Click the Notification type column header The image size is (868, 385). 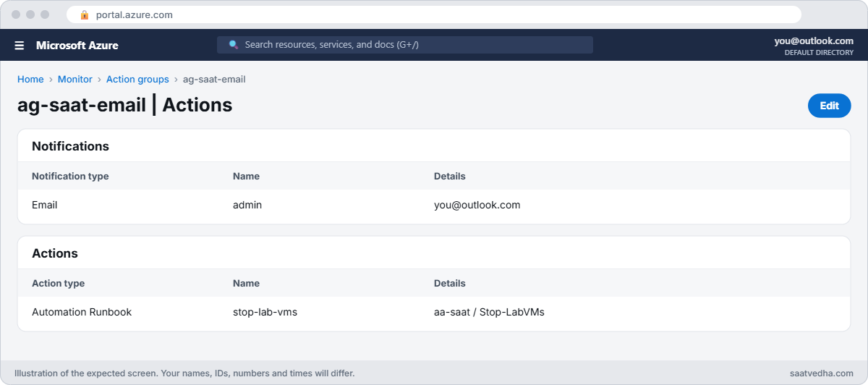[70, 176]
